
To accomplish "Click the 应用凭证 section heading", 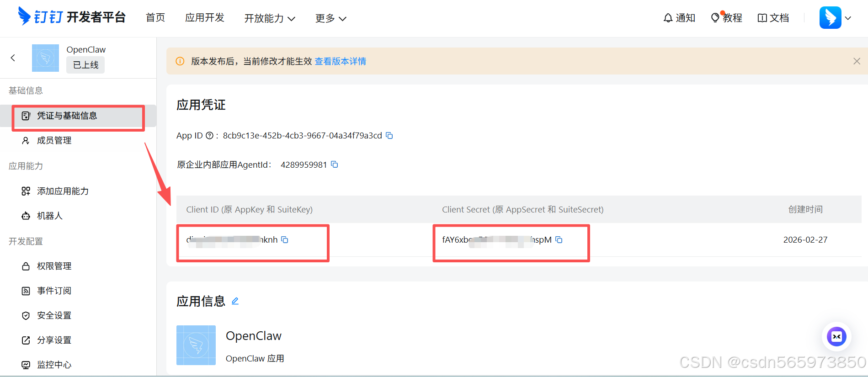I will coord(201,105).
